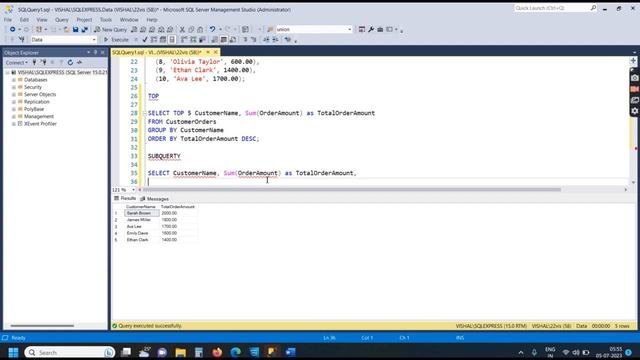
Task: Open the Window menu
Action: coord(129,20)
